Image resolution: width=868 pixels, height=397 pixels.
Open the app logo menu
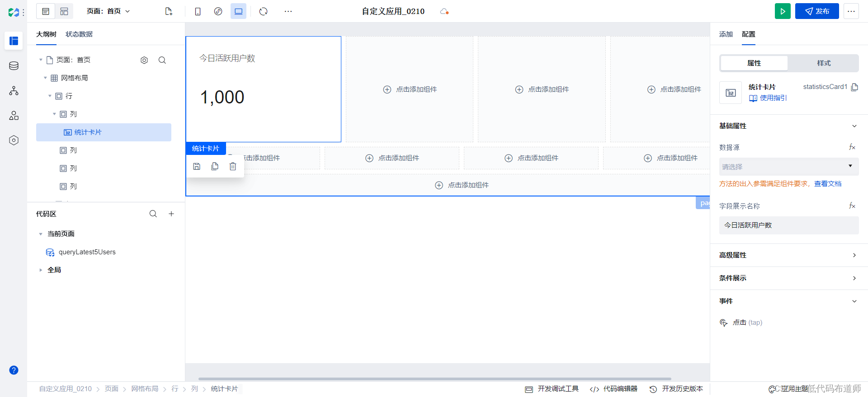(x=14, y=12)
